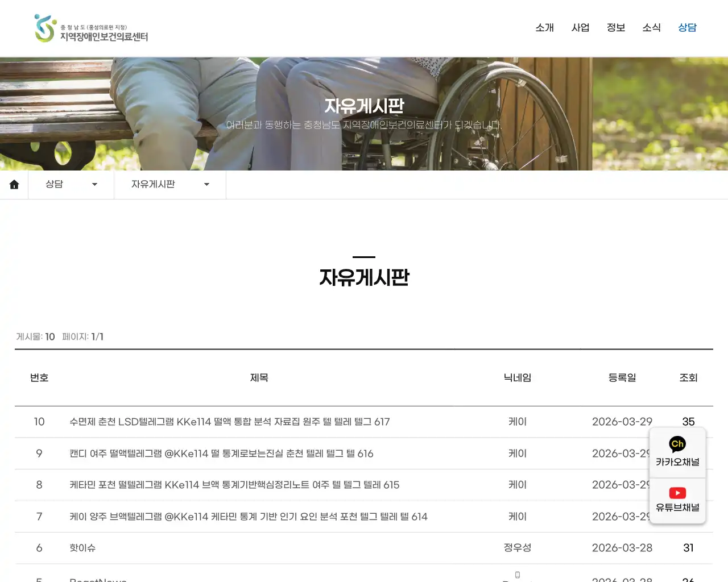
Task: Click the 닉네임 column header
Action: [518, 378]
